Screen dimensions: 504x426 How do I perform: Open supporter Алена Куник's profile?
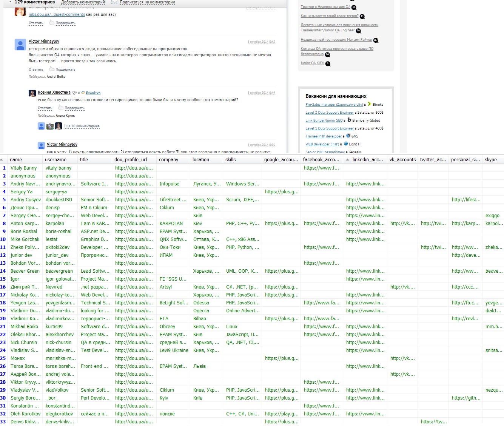(x=65, y=116)
